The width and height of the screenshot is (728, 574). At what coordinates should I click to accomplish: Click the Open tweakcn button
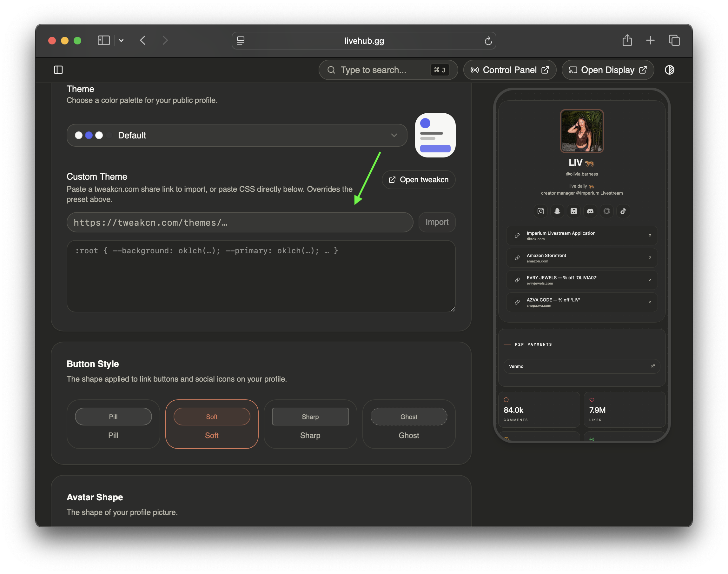[x=419, y=179]
